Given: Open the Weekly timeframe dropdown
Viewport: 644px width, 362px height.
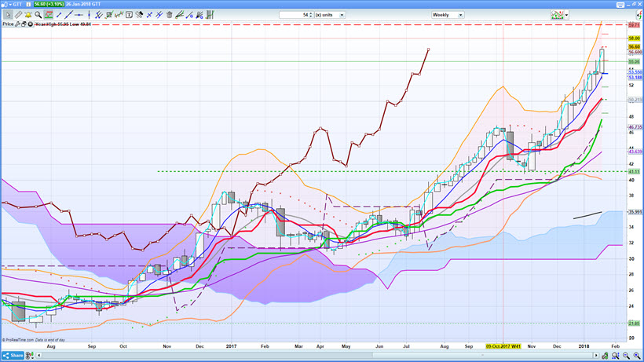Looking at the screenshot, I should [448, 15].
